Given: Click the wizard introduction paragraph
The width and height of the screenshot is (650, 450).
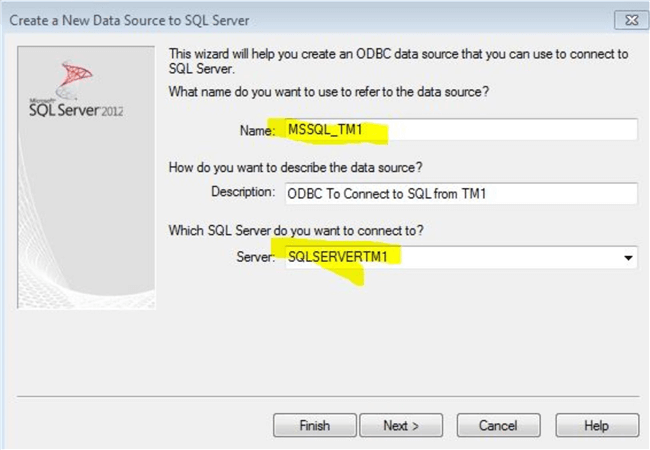Looking at the screenshot, I should click(x=400, y=60).
